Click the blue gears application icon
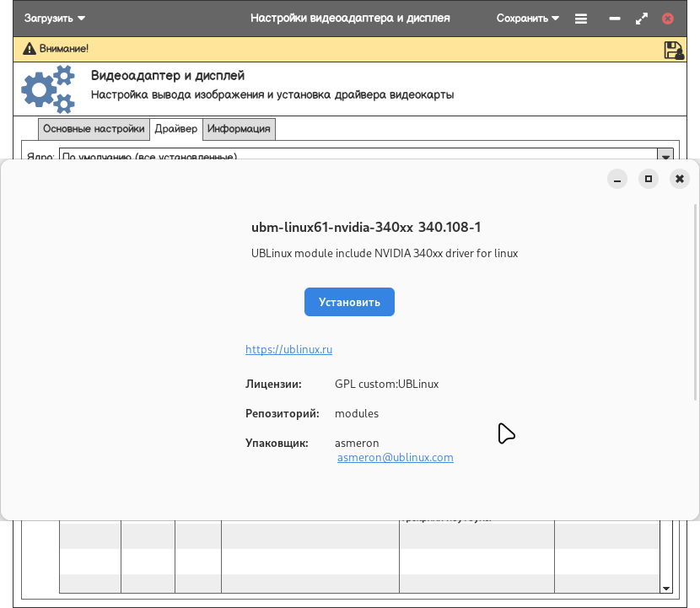This screenshot has height=608, width=700. [x=48, y=89]
